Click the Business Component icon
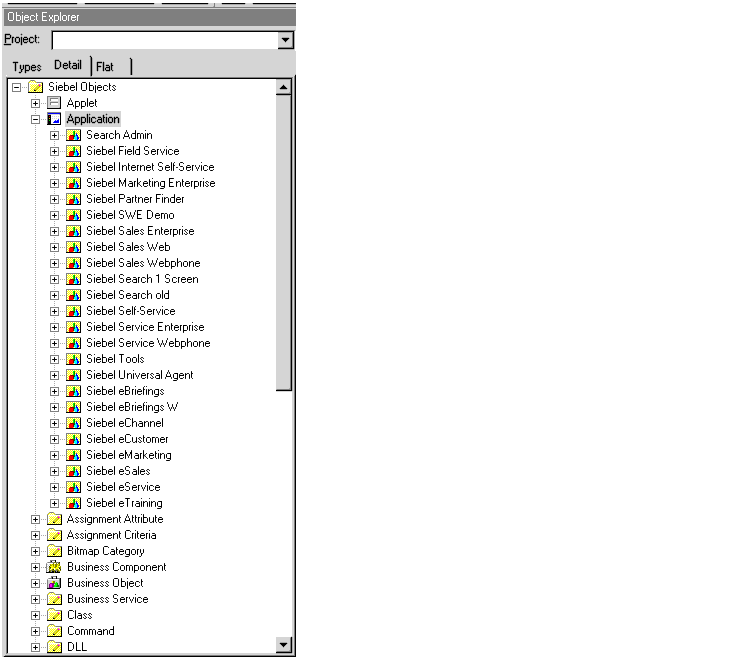 pyautogui.click(x=54, y=567)
